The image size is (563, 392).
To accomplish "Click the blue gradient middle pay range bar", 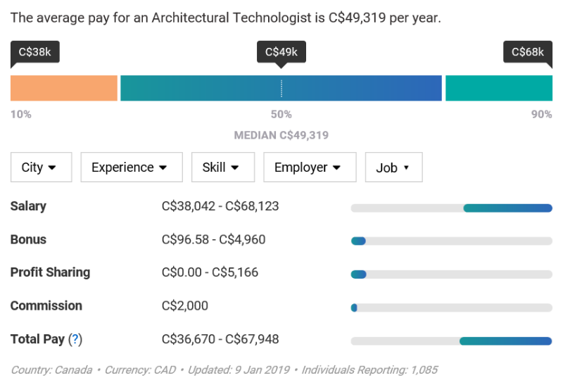I will coord(281,88).
